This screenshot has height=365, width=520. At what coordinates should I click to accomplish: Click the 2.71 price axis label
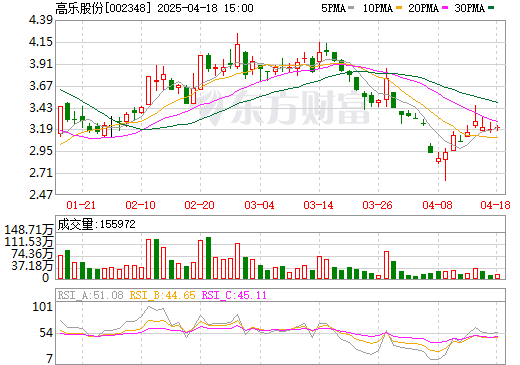click(x=41, y=173)
